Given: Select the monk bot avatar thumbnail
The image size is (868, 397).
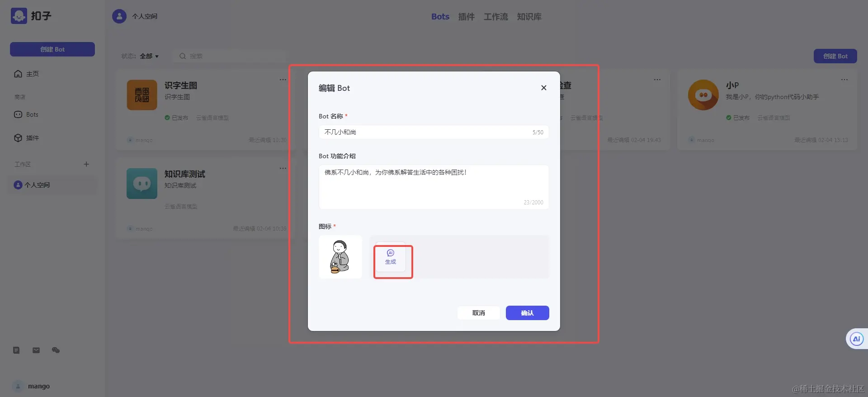Looking at the screenshot, I should click(x=340, y=257).
